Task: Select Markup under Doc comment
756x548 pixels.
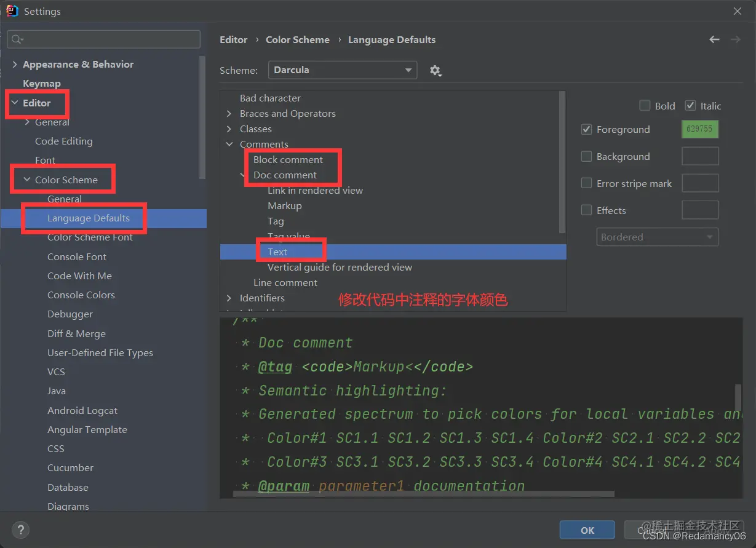Action: [284, 205]
